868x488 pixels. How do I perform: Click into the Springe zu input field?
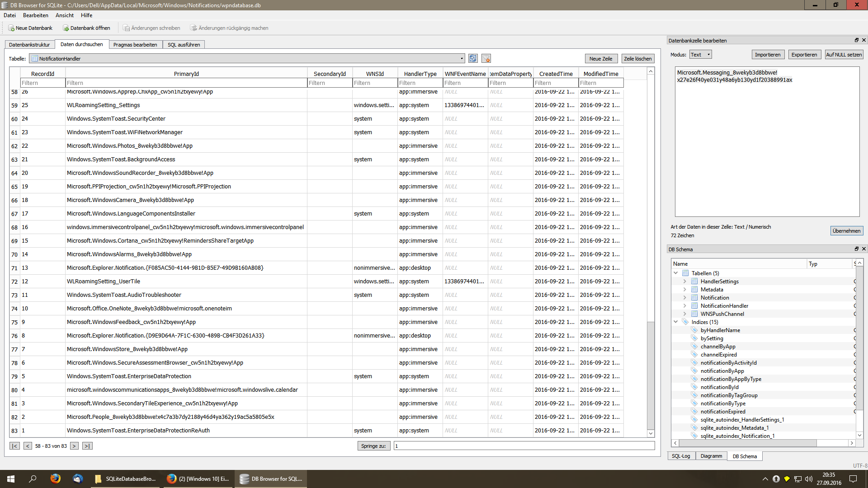(524, 446)
